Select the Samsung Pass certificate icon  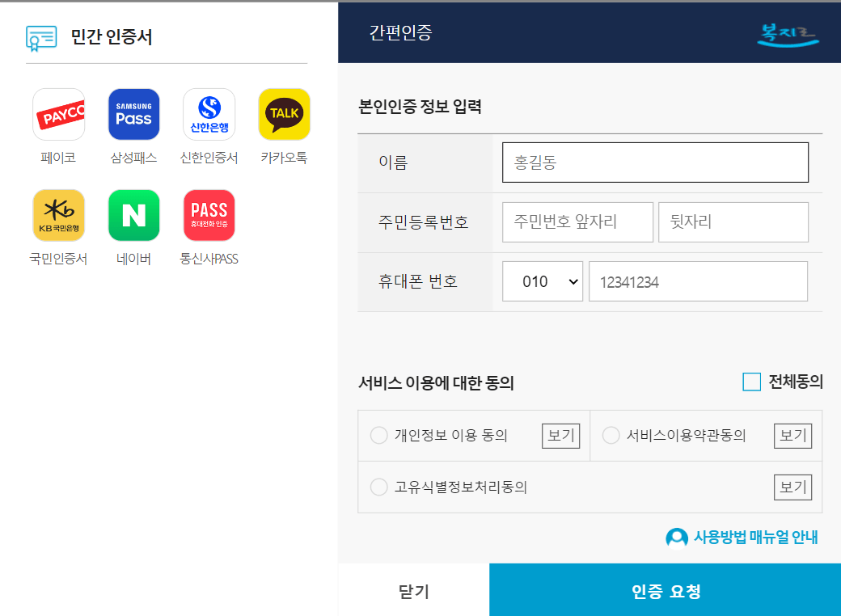[133, 114]
